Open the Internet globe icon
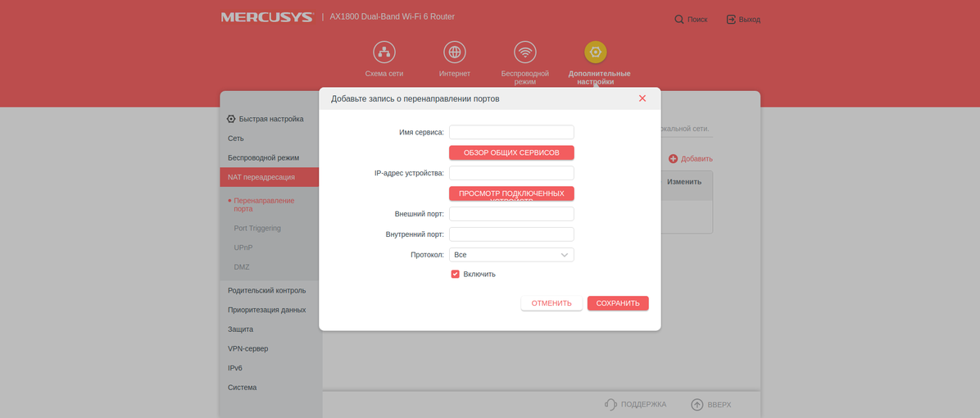 pos(455,52)
